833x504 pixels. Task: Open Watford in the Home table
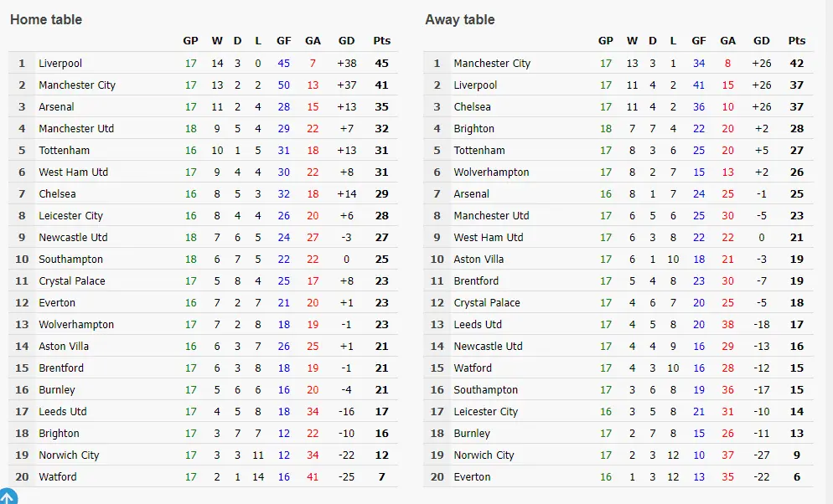click(x=57, y=477)
